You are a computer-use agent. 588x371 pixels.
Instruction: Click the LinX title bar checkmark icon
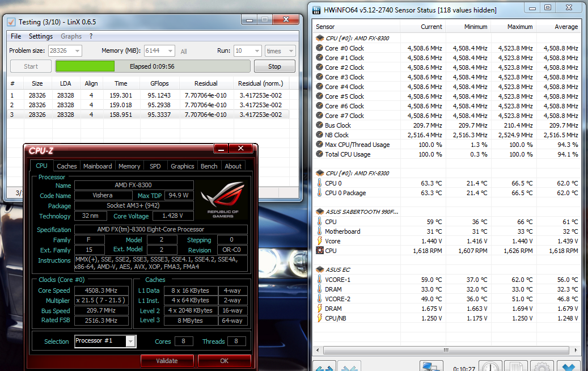point(11,22)
